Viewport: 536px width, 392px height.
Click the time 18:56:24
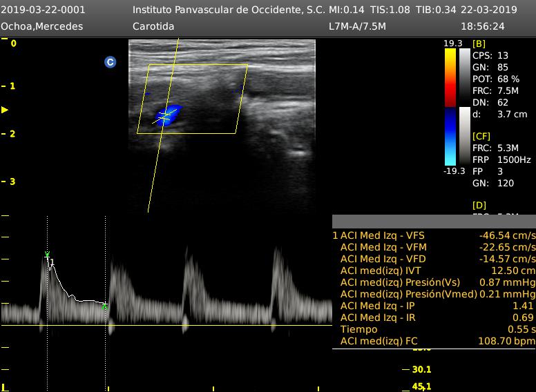pyautogui.click(x=483, y=26)
